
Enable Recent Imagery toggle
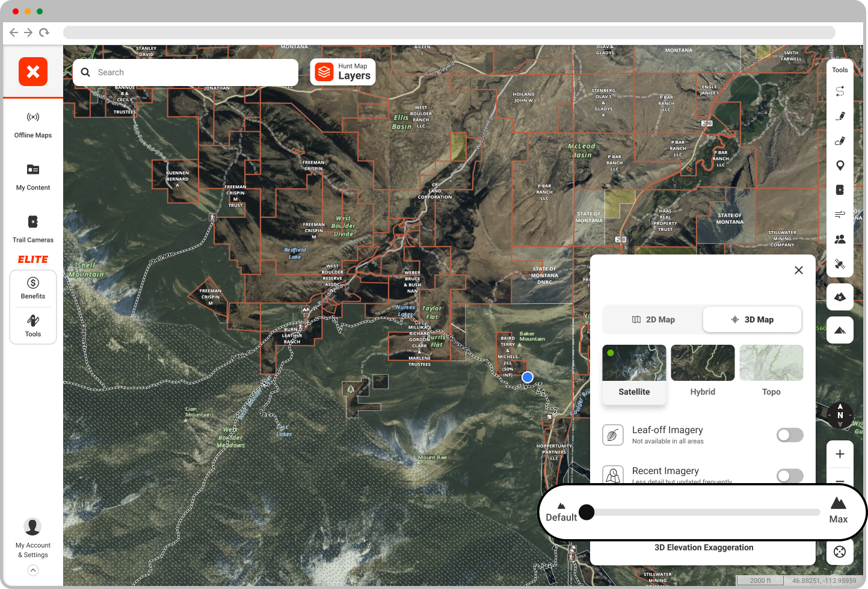(x=790, y=476)
